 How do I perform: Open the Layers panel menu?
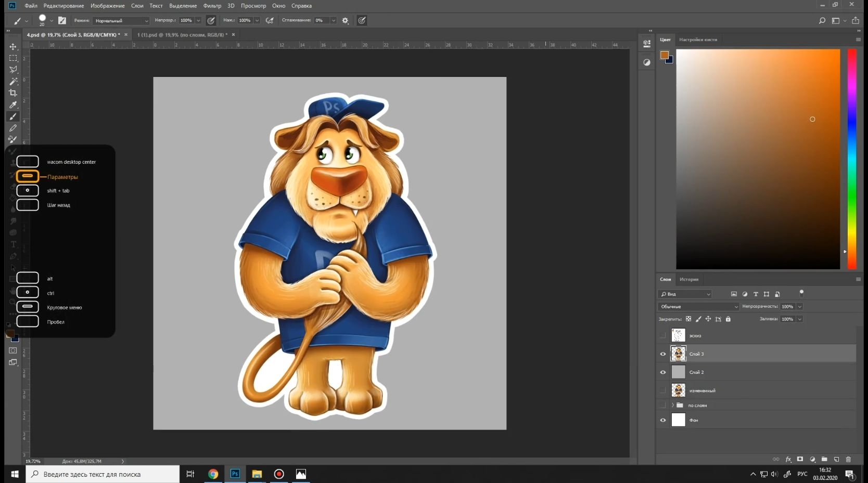[858, 279]
